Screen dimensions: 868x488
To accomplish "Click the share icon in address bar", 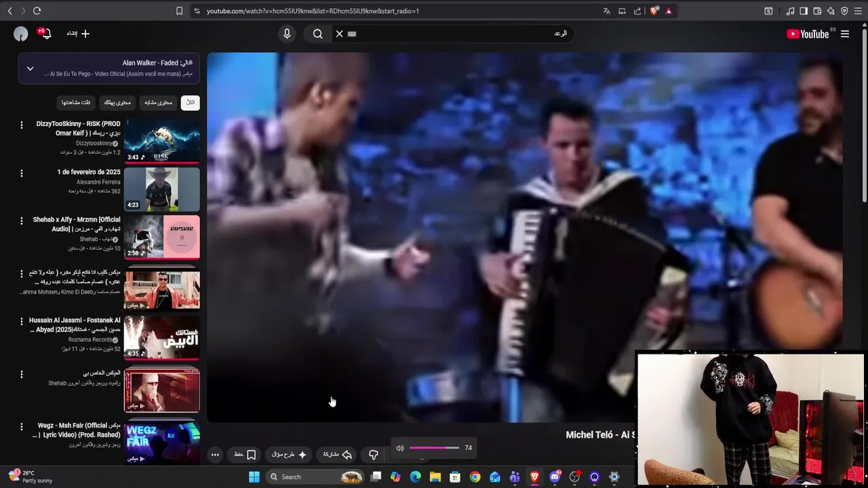I will 637,11.
